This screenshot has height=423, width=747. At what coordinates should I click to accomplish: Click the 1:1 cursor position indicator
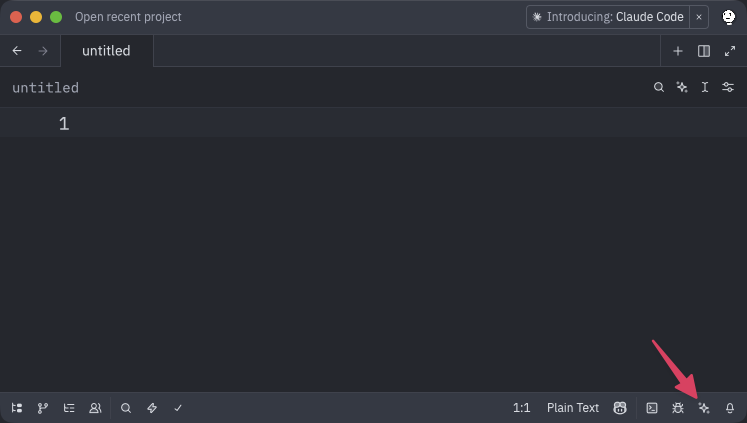(x=521, y=408)
